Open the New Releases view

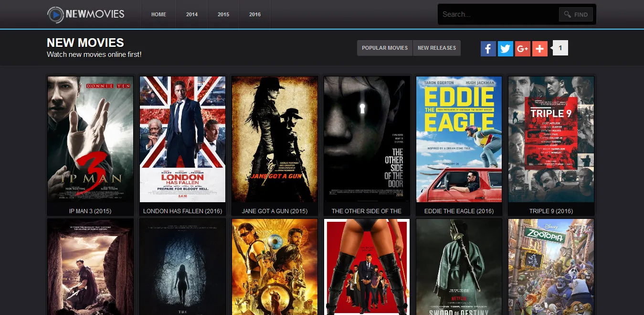[437, 48]
